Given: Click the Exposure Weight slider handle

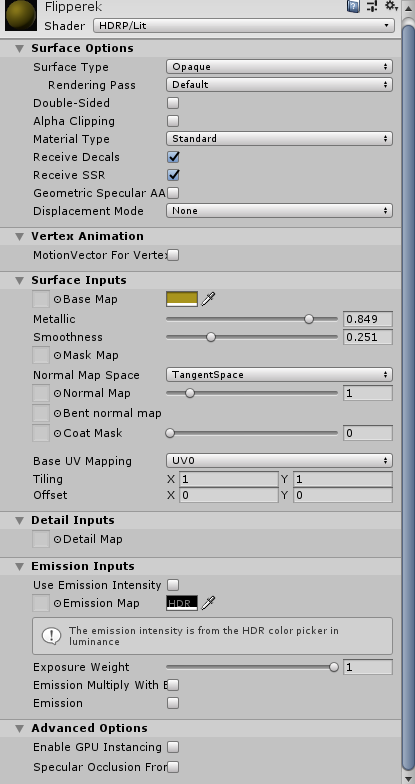Looking at the screenshot, I should (334, 667).
